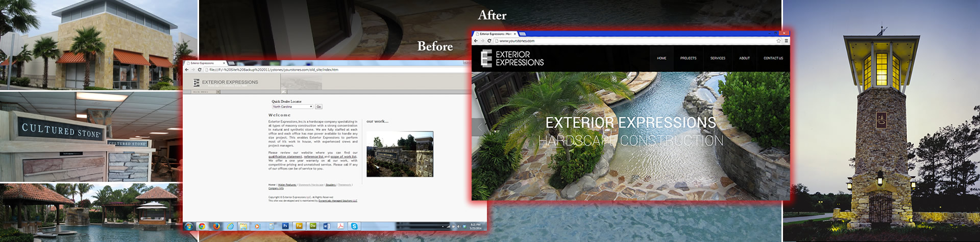Reload the page in the After browser

[489, 41]
